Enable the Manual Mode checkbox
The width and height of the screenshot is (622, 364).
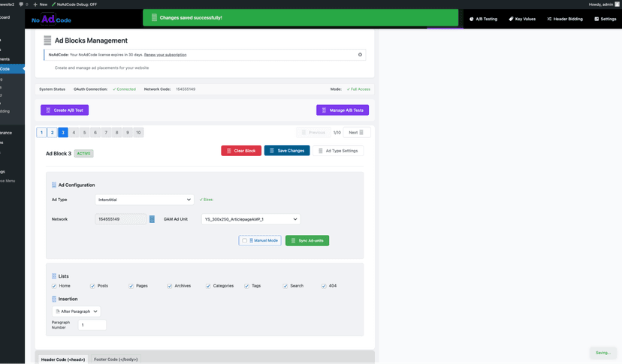click(x=244, y=241)
